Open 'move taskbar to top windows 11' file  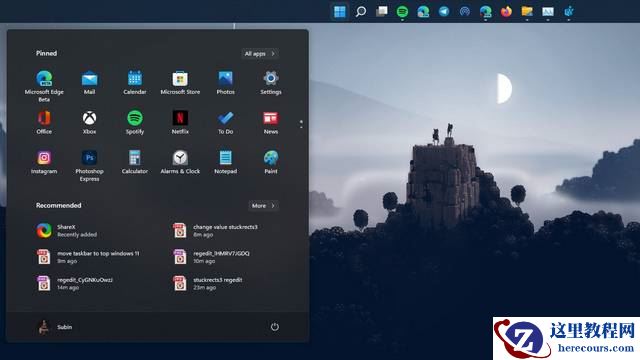[88, 257]
